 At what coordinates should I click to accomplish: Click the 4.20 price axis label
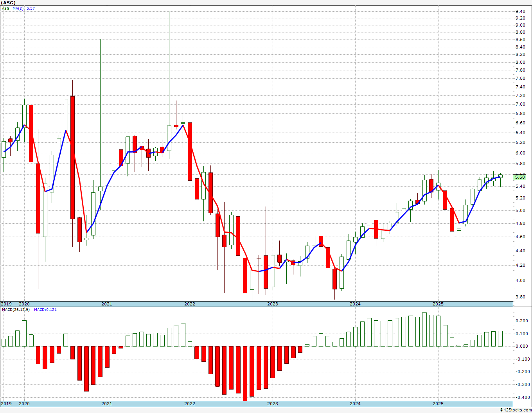520,265
